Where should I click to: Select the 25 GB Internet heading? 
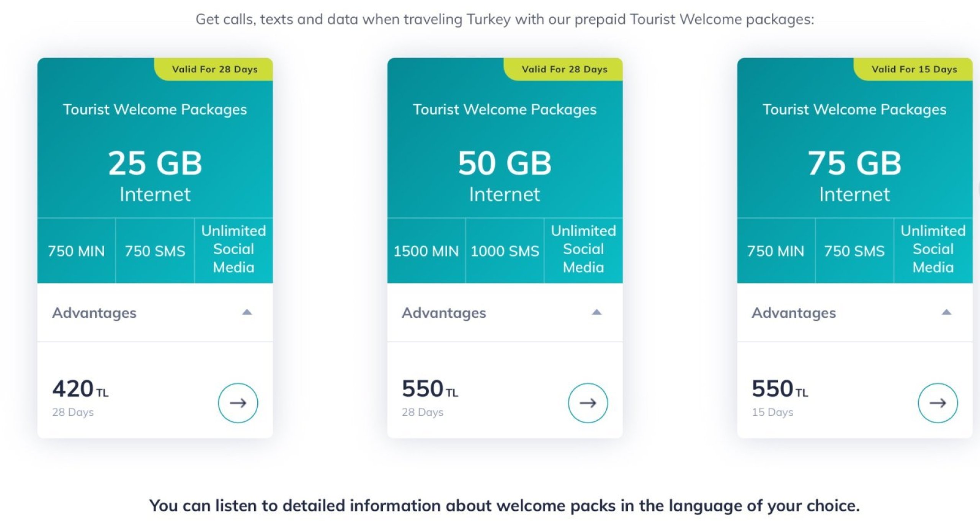155,163
